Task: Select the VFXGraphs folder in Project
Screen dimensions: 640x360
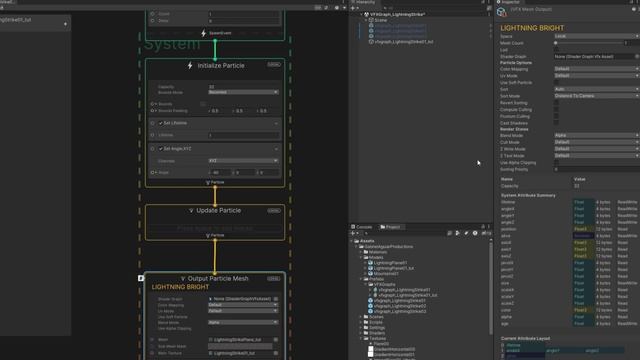Action: [x=385, y=284]
